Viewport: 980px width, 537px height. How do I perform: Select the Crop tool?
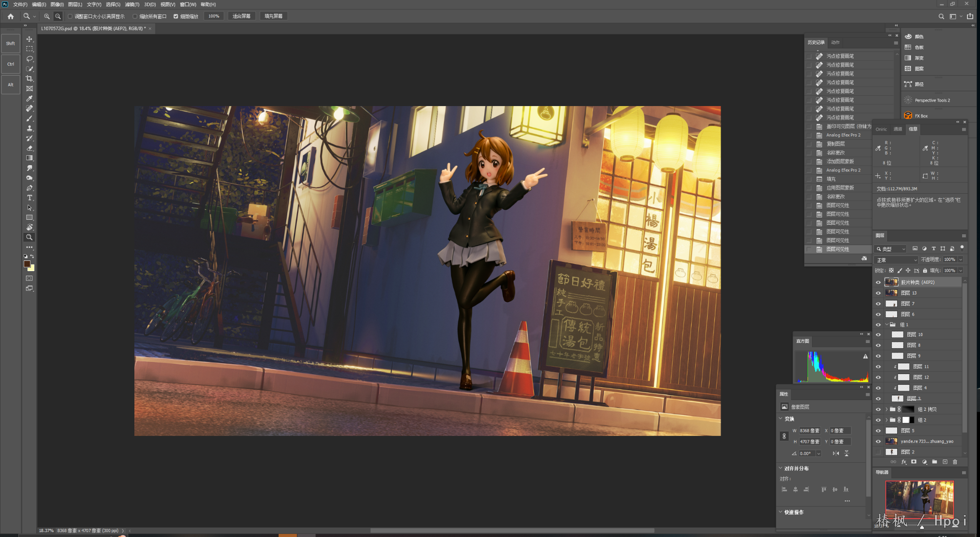[x=30, y=79]
